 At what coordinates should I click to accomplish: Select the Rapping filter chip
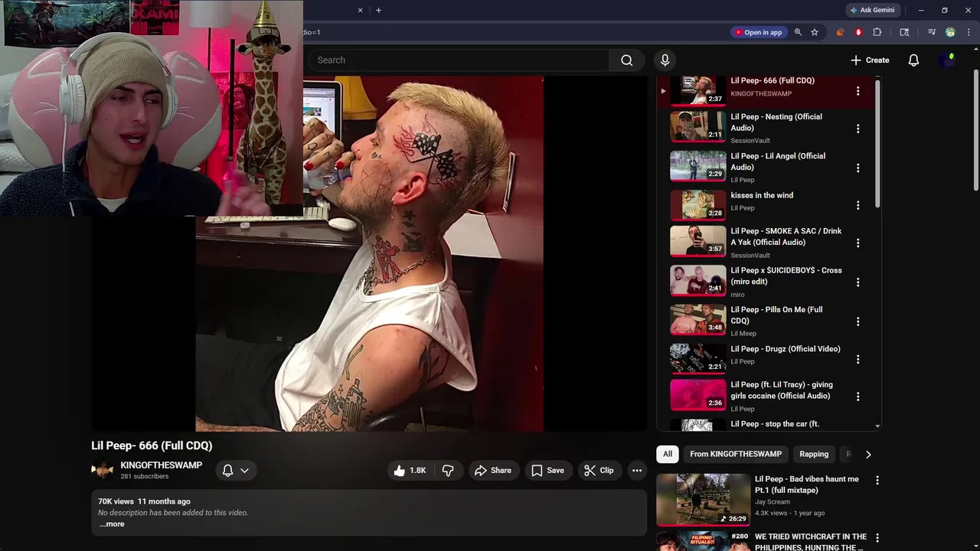click(x=814, y=454)
